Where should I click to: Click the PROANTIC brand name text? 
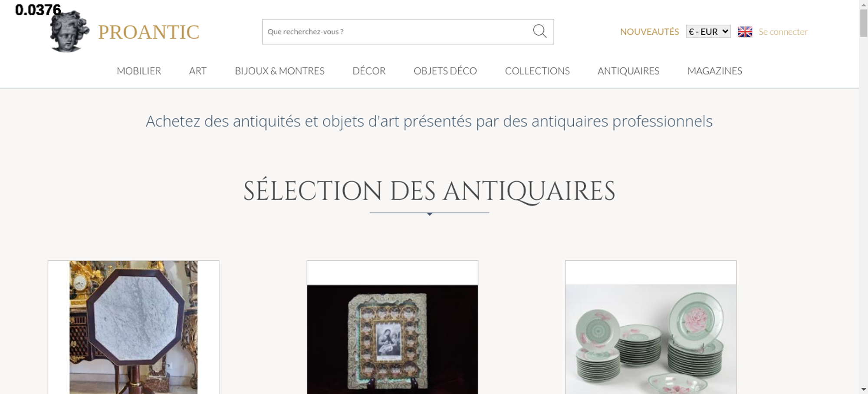click(148, 32)
